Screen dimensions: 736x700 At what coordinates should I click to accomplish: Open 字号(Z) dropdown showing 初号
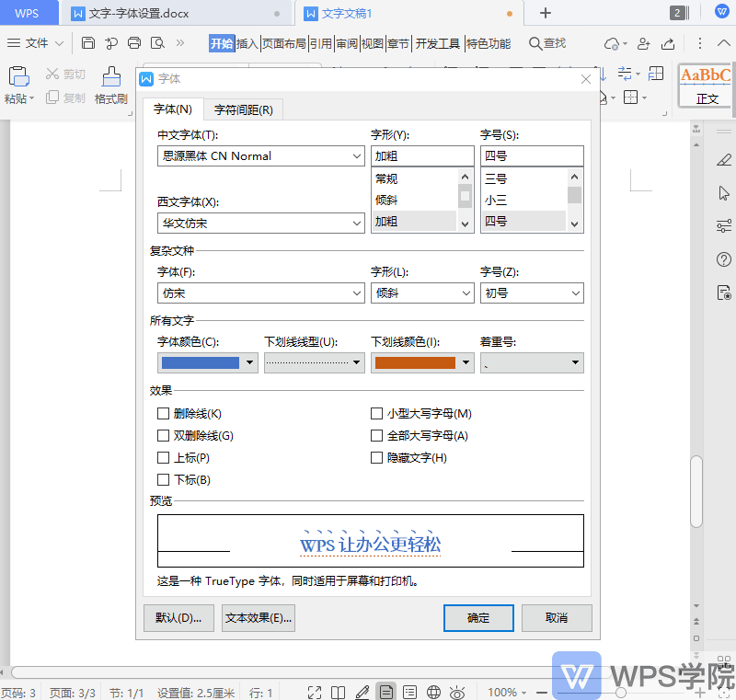click(532, 293)
